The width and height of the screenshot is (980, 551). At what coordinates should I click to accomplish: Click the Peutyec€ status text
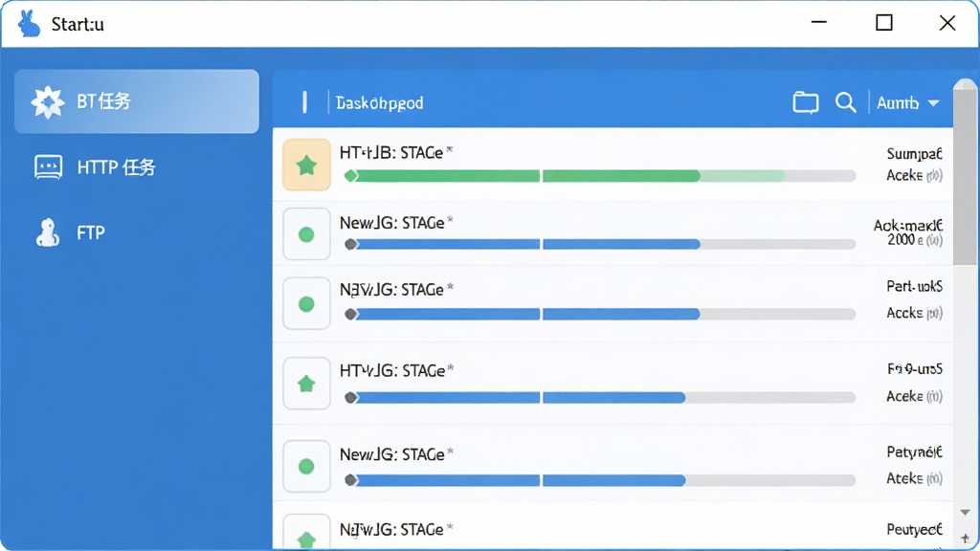coord(914,530)
